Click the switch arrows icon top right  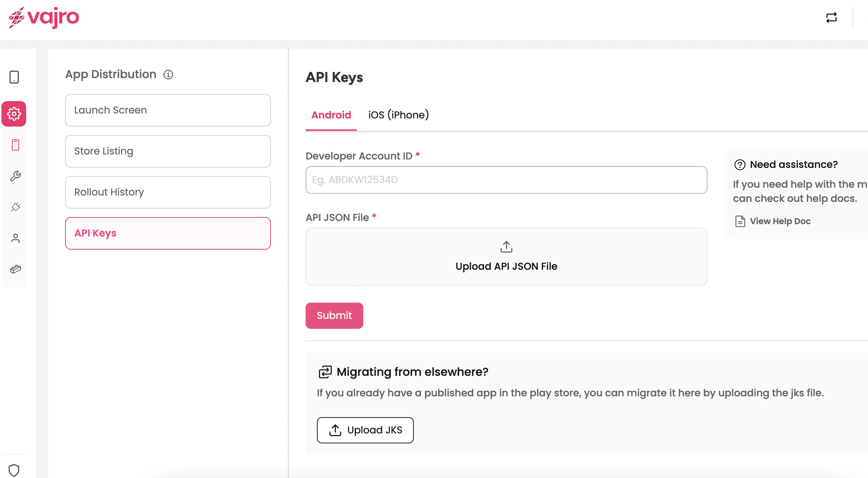831,18
